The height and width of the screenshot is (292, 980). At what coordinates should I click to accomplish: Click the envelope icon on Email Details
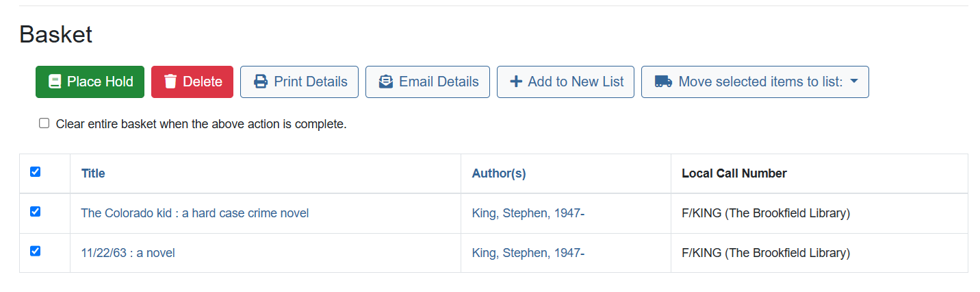coord(386,82)
